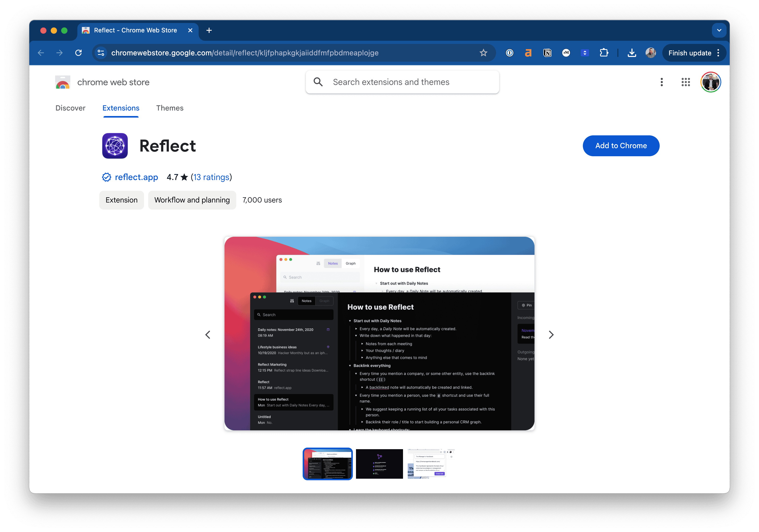
Task: Select the second dark screenshot thumbnail
Action: 379,464
